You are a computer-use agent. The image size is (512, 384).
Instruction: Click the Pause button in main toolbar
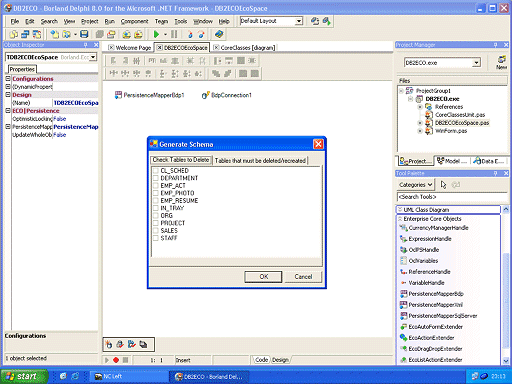(x=174, y=34)
